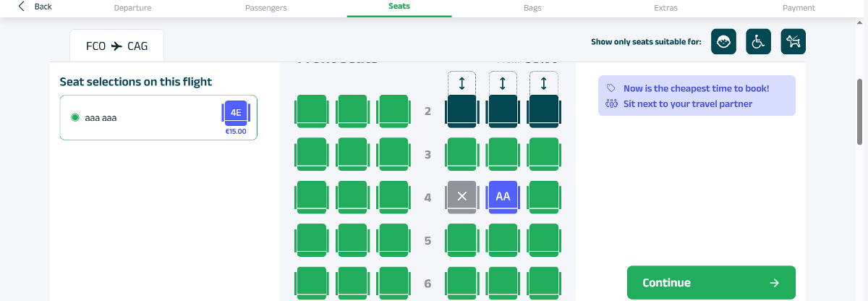Deselect the AA selected seat in row 4
Screen dimensions: 868x301
click(x=503, y=197)
